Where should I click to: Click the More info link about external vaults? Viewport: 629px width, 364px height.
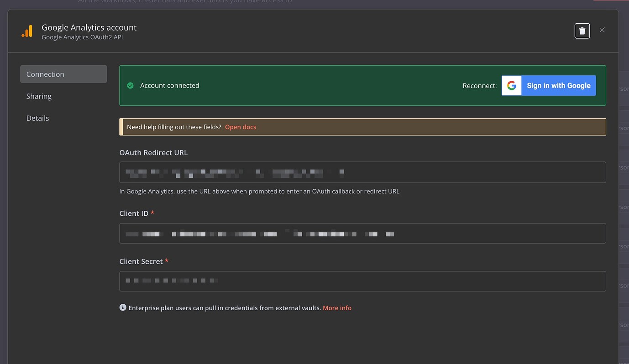pos(337,308)
